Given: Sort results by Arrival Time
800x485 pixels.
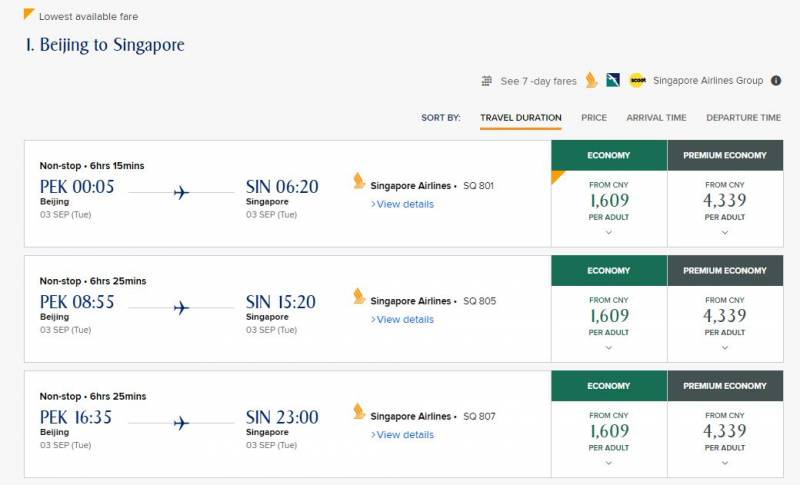Looking at the screenshot, I should pos(656,118).
